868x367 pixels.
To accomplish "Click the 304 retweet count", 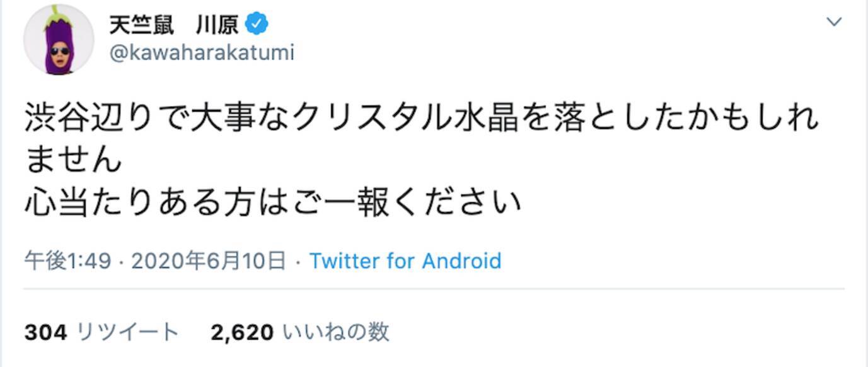I will pyautogui.click(x=45, y=332).
